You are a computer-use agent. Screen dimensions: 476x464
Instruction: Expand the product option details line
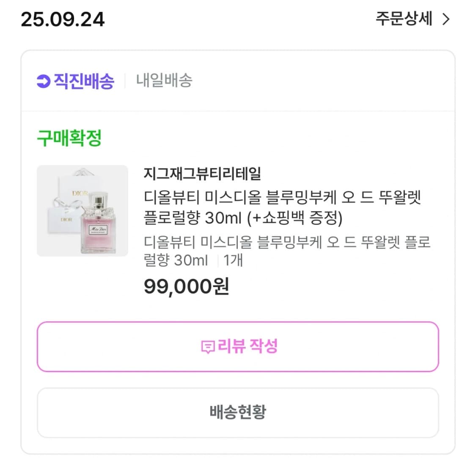tap(286, 251)
